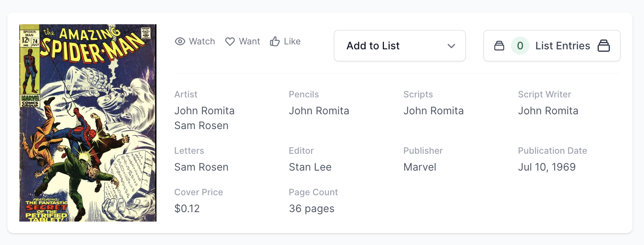Click the thumbs-up Like icon
Image resolution: width=644 pixels, height=245 pixels.
[275, 42]
